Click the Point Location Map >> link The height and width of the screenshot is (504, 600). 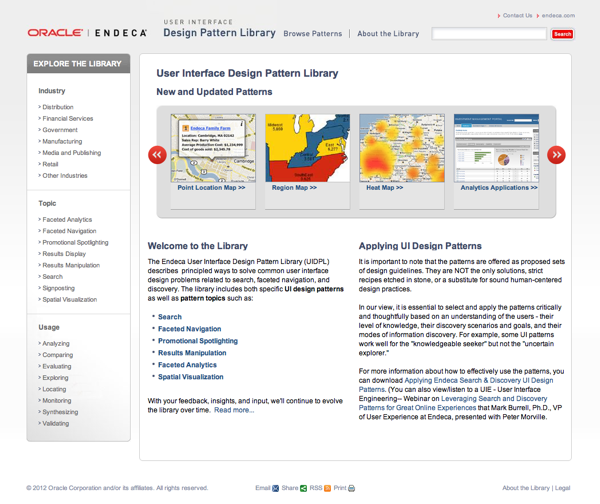point(211,188)
